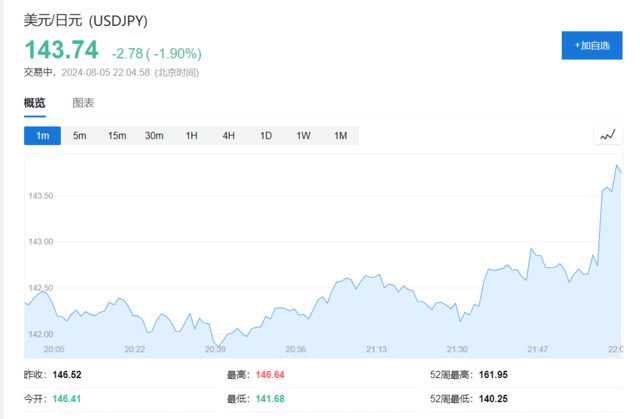Open the 图表 tab
640x419 pixels.
point(83,103)
